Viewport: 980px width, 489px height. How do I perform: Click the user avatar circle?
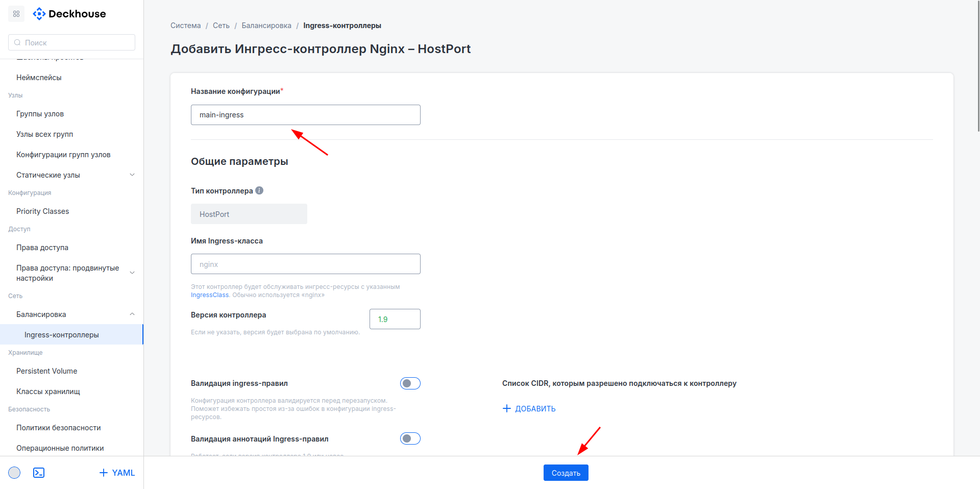pos(14,473)
